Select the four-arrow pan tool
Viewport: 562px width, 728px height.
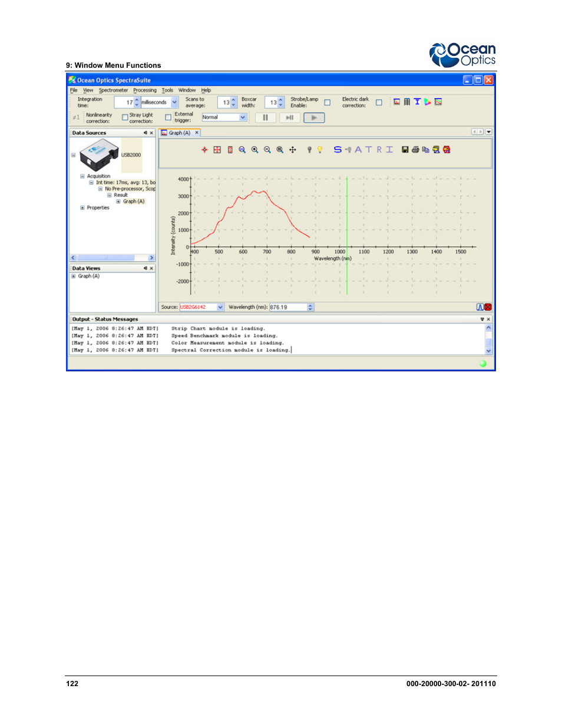click(293, 150)
